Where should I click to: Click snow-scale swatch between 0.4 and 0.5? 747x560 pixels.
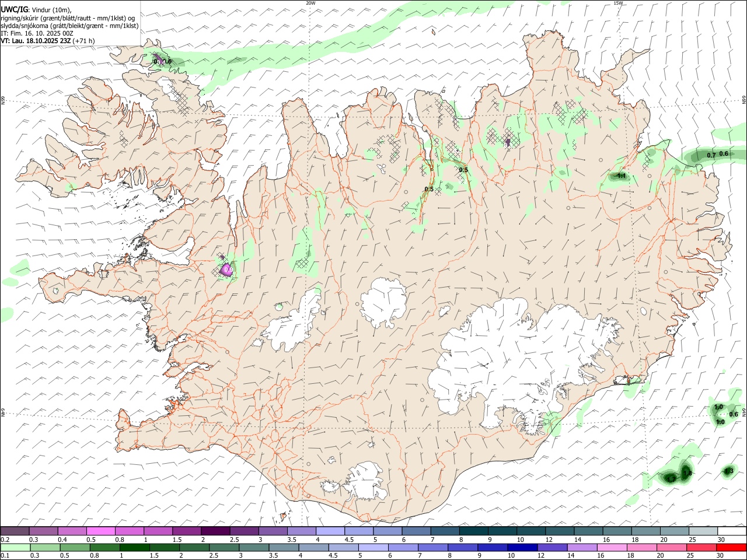pos(72,531)
